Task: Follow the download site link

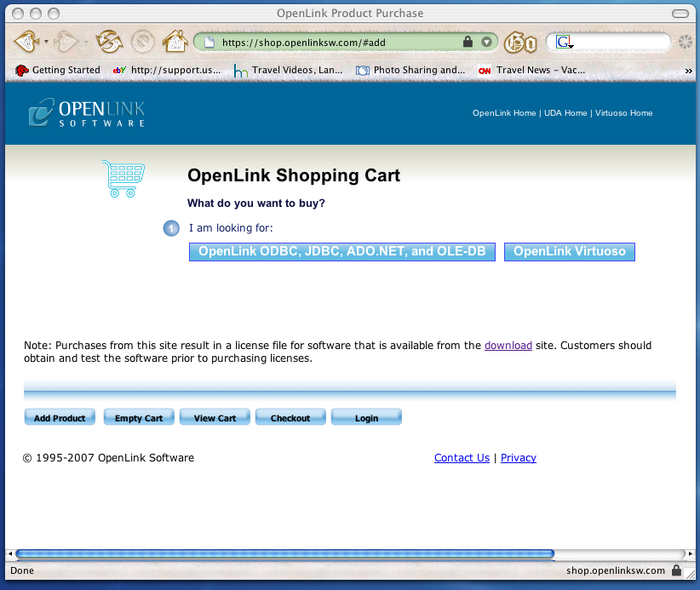Action: (508, 346)
